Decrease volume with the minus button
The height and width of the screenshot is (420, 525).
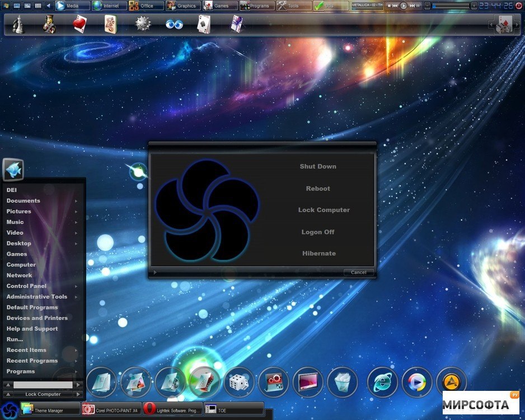pos(427,6)
